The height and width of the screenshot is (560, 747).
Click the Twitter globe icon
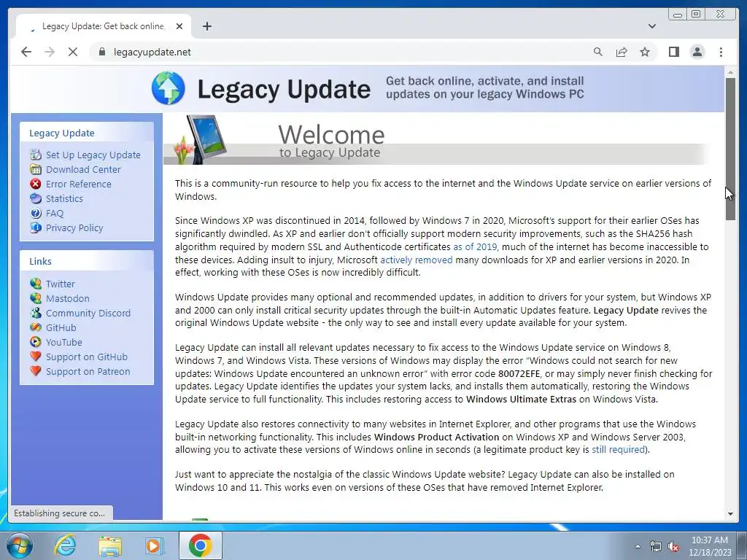point(36,284)
